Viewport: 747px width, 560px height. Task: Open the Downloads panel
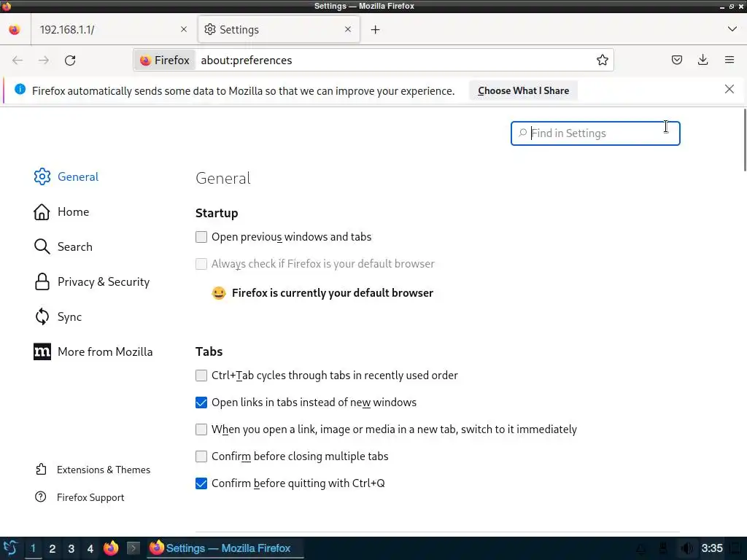click(x=703, y=60)
